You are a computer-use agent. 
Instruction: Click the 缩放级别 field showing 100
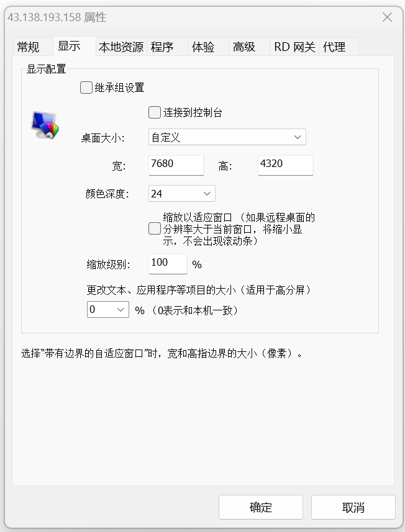point(168,264)
